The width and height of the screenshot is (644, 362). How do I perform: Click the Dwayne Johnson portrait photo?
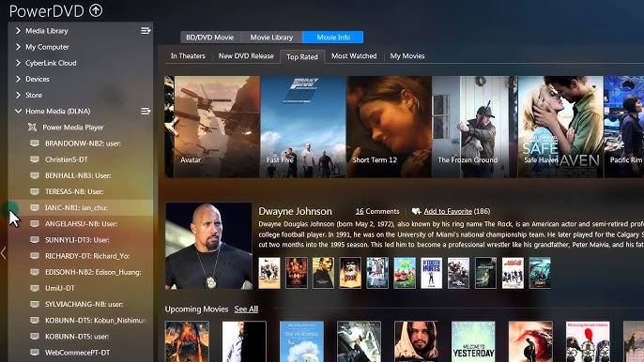pos(208,247)
